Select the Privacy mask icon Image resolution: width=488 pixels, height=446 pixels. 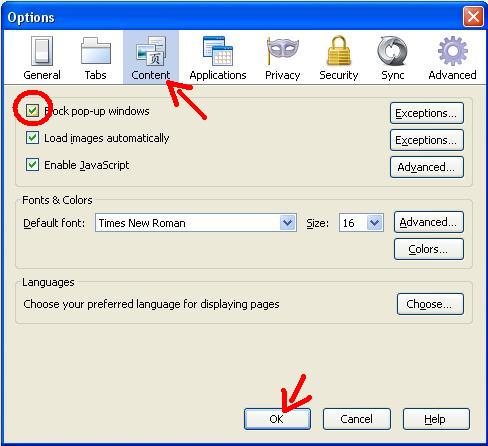point(283,51)
